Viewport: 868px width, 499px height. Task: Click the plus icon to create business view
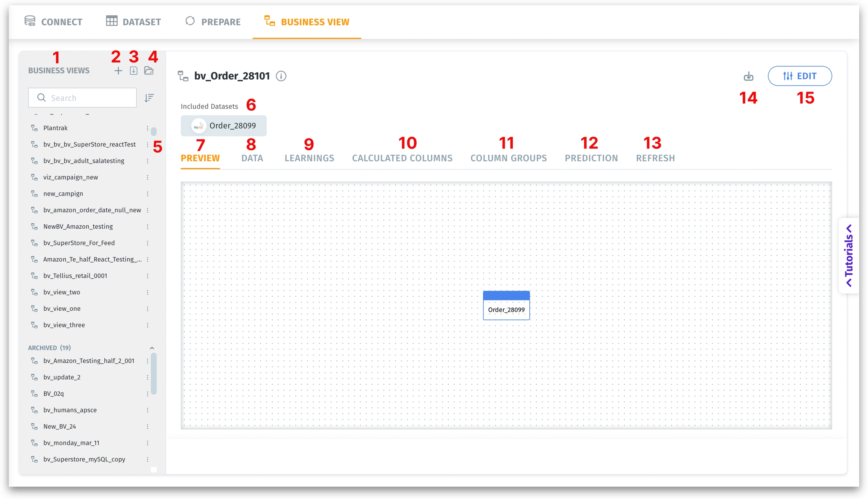(x=118, y=71)
